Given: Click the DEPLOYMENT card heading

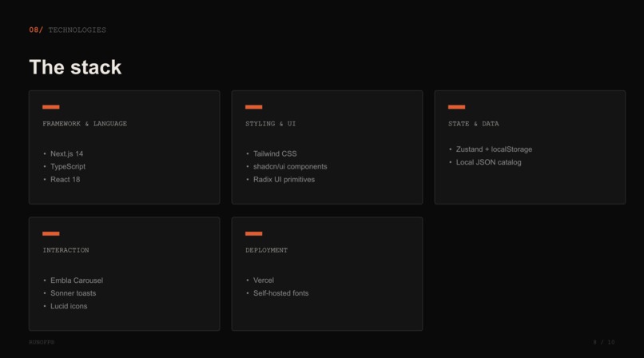Looking at the screenshot, I should click(x=266, y=250).
